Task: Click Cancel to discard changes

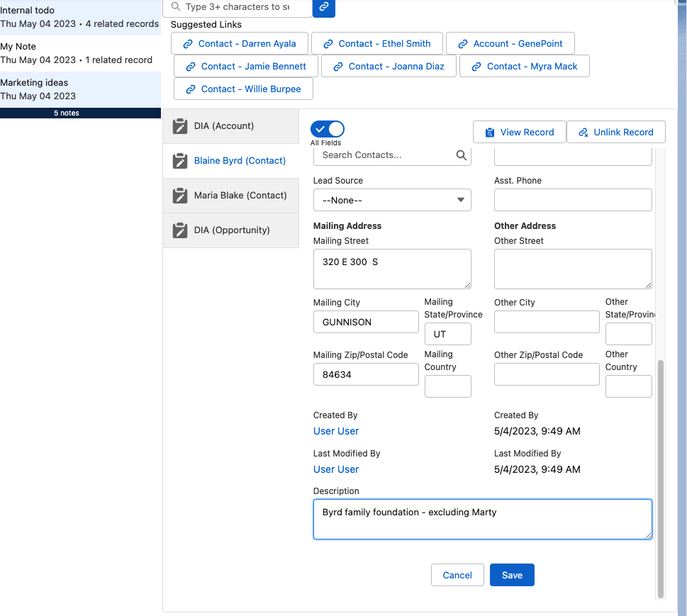Action: 457,576
